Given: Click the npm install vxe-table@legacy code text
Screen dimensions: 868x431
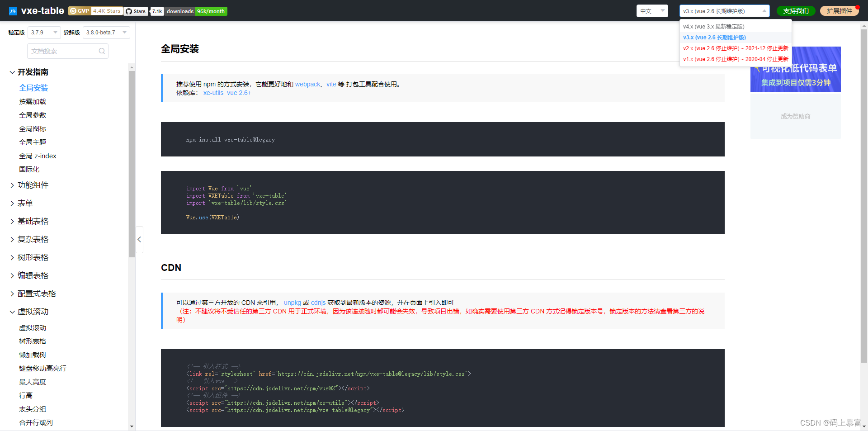Looking at the screenshot, I should point(231,140).
